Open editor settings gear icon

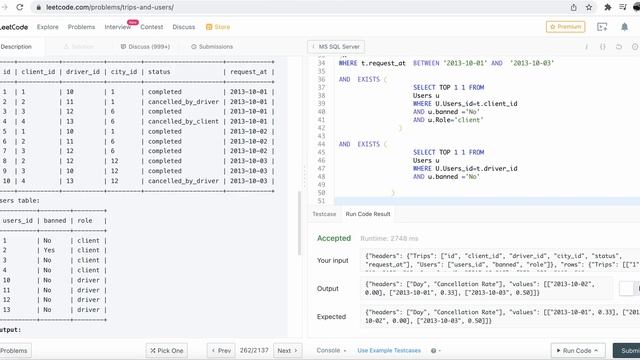635,47
